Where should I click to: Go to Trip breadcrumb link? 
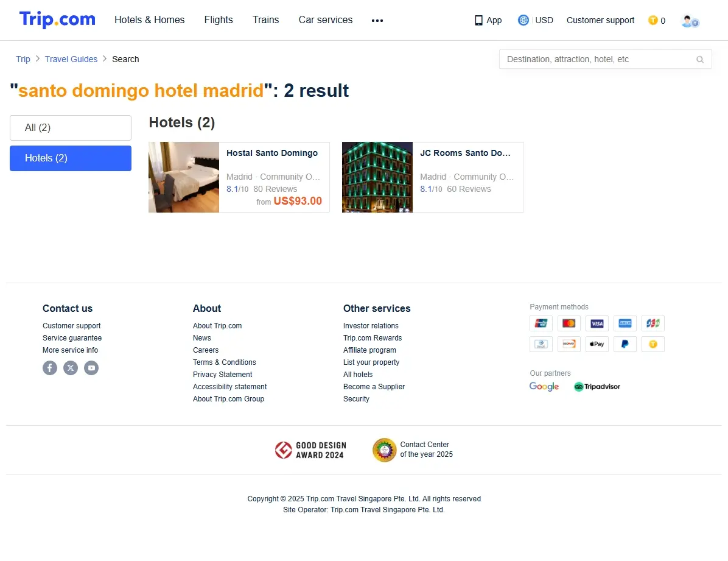(x=23, y=59)
